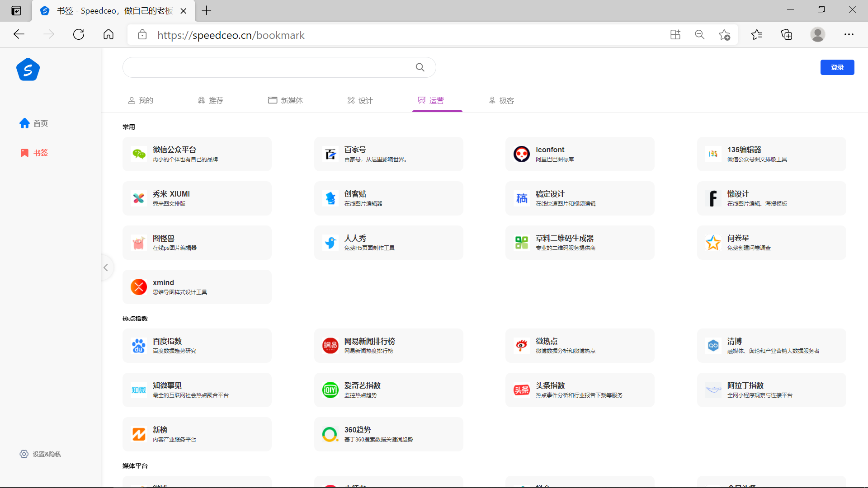Click the 百度指数 paw icon
Image resolution: width=868 pixels, height=488 pixels.
pos(139,346)
